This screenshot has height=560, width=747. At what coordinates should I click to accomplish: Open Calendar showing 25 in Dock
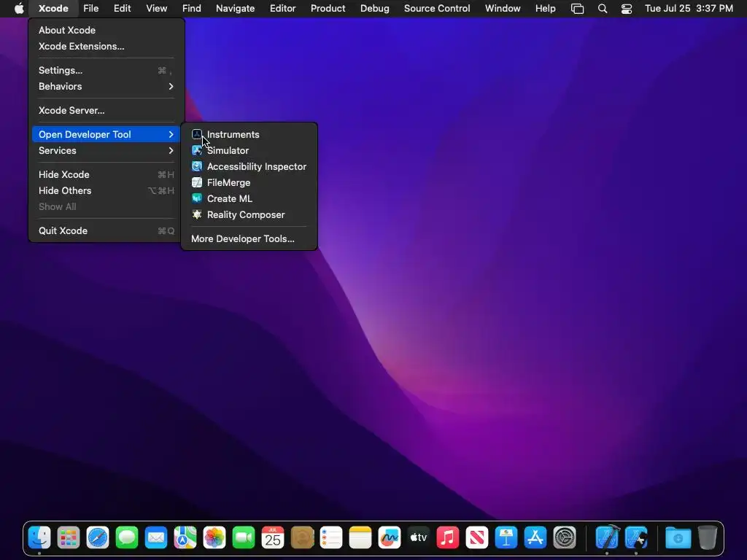273,538
